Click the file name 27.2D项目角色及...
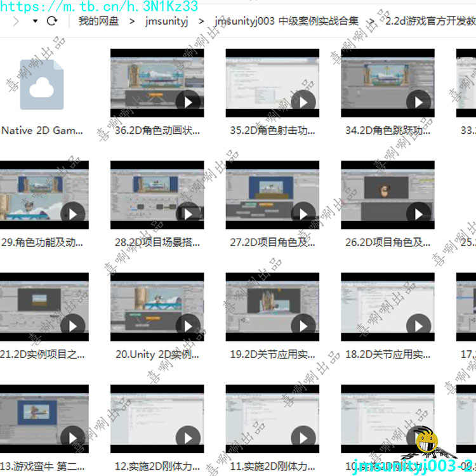The height and width of the screenshot is (476, 476). point(272,242)
